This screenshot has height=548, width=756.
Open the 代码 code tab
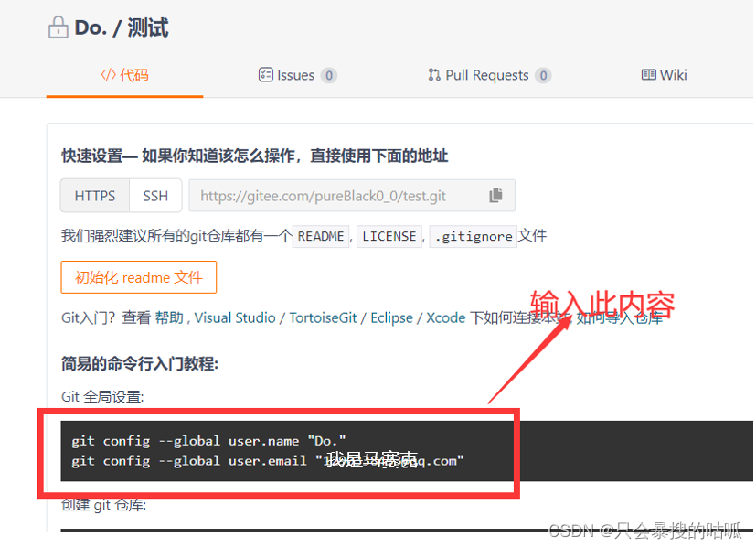(124, 75)
